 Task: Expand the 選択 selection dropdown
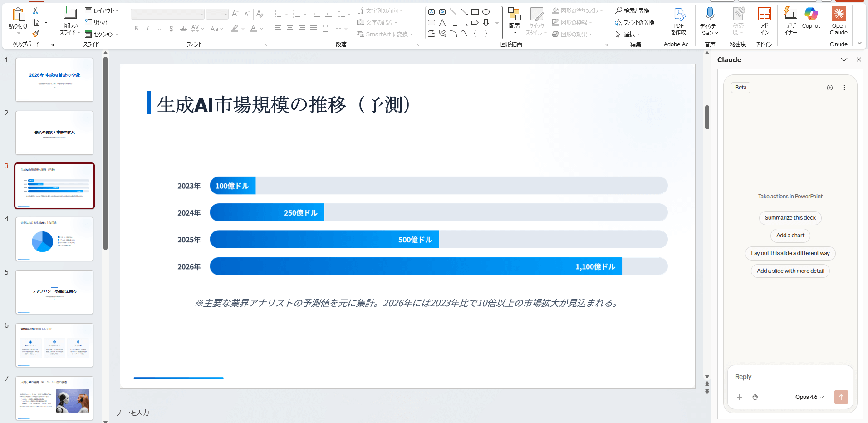(x=628, y=34)
